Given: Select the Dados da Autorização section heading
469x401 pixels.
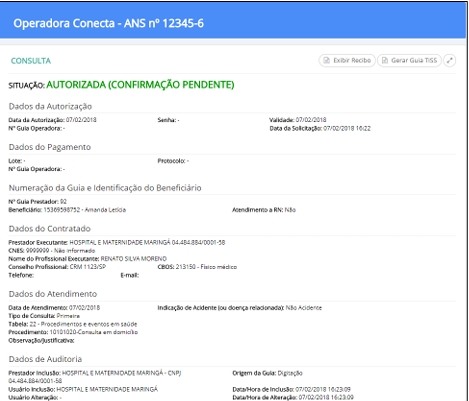Looking at the screenshot, I should point(50,106).
